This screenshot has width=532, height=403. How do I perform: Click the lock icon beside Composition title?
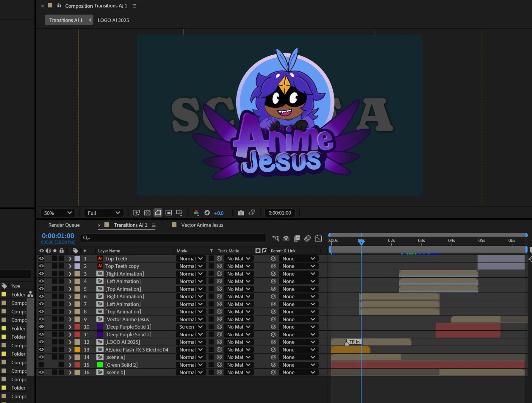[x=59, y=5]
